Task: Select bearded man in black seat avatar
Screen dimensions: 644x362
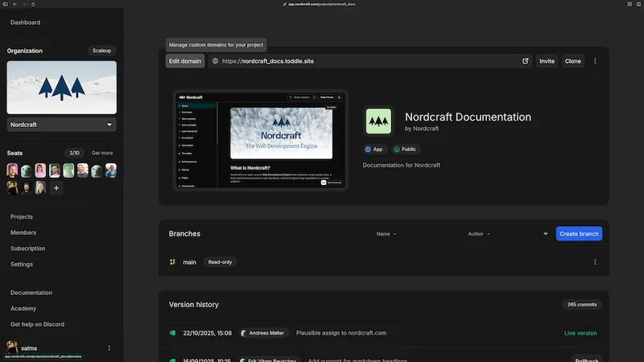Action: [x=27, y=188]
